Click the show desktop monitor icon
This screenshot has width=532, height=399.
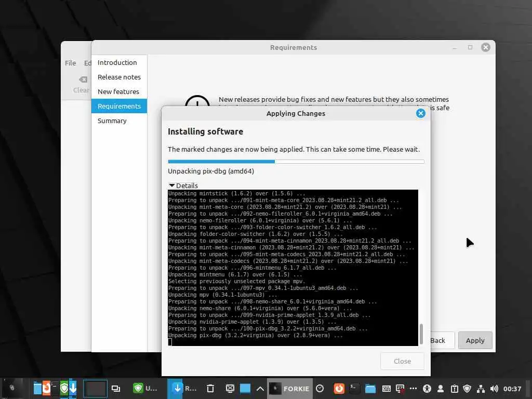click(x=230, y=389)
